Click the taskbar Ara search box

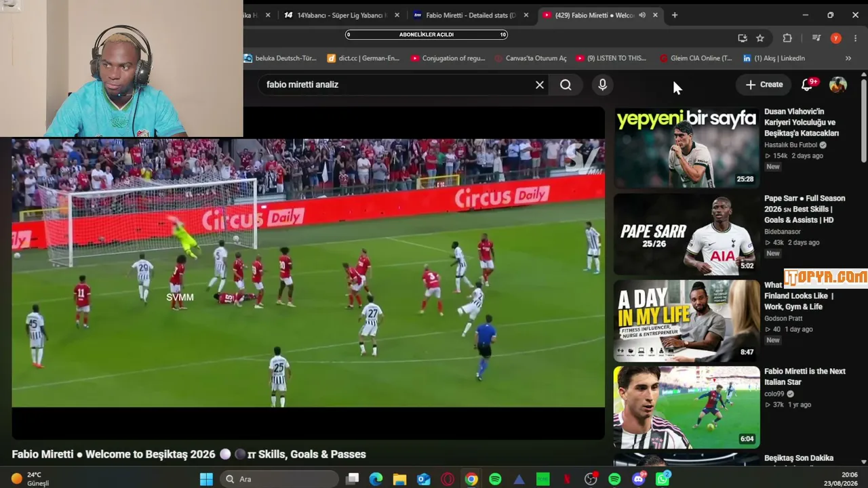pyautogui.click(x=279, y=479)
